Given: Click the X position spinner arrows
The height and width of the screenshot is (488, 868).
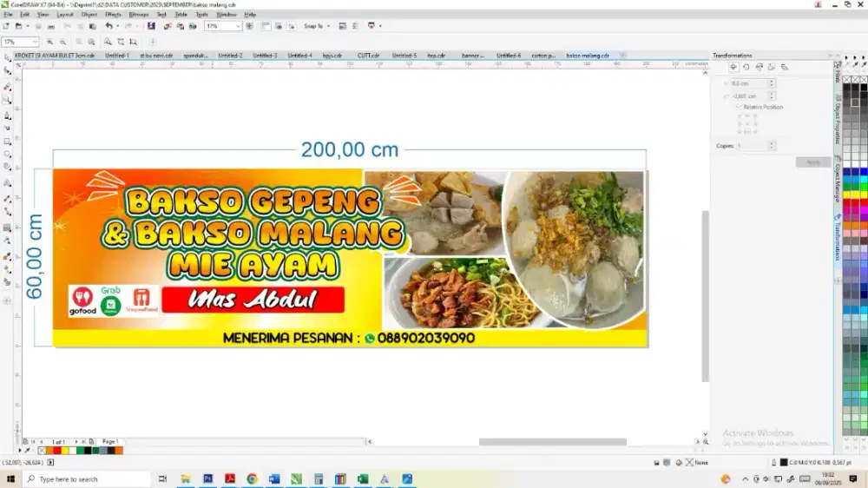Looking at the screenshot, I should coord(772,83).
